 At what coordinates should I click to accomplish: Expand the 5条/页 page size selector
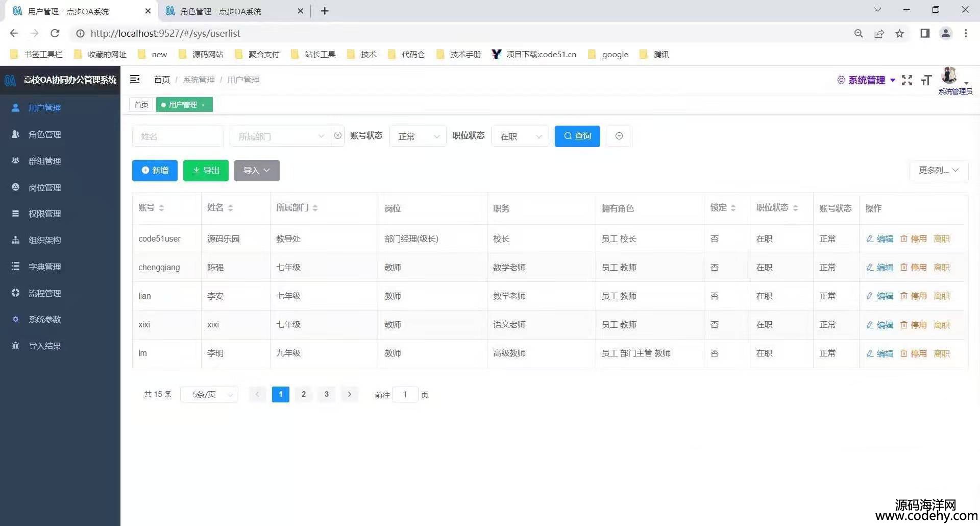(209, 395)
